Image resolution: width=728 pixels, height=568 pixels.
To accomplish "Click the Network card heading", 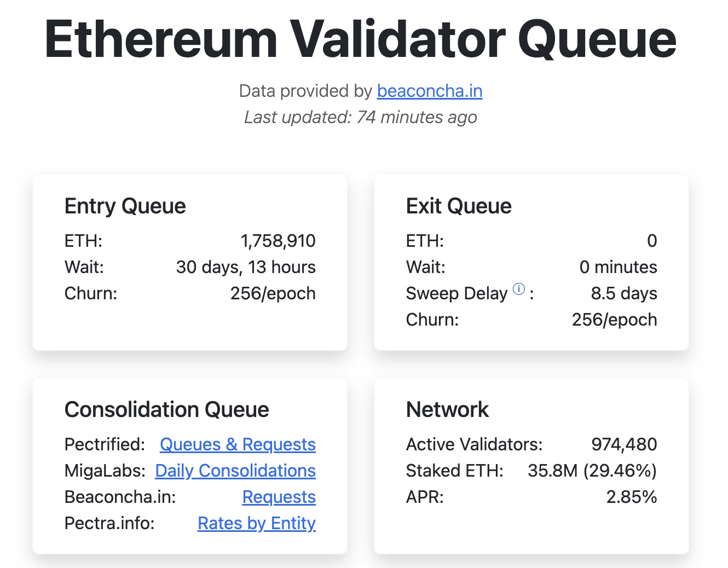I will 447,409.
